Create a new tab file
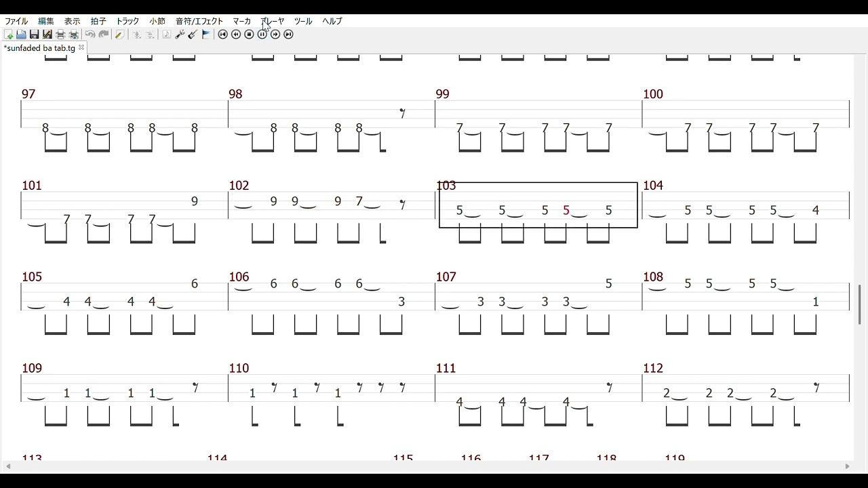Image resolution: width=868 pixels, height=488 pixels. 9,35
